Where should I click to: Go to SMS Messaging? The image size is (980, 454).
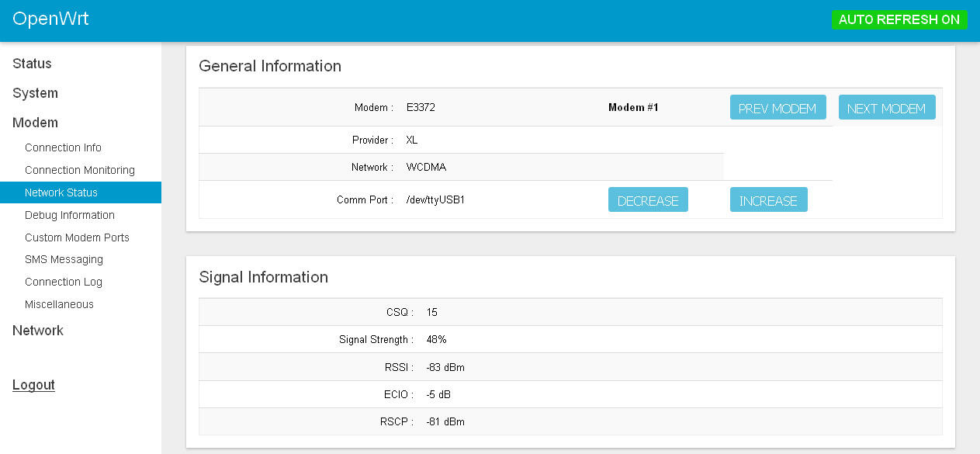(x=64, y=259)
